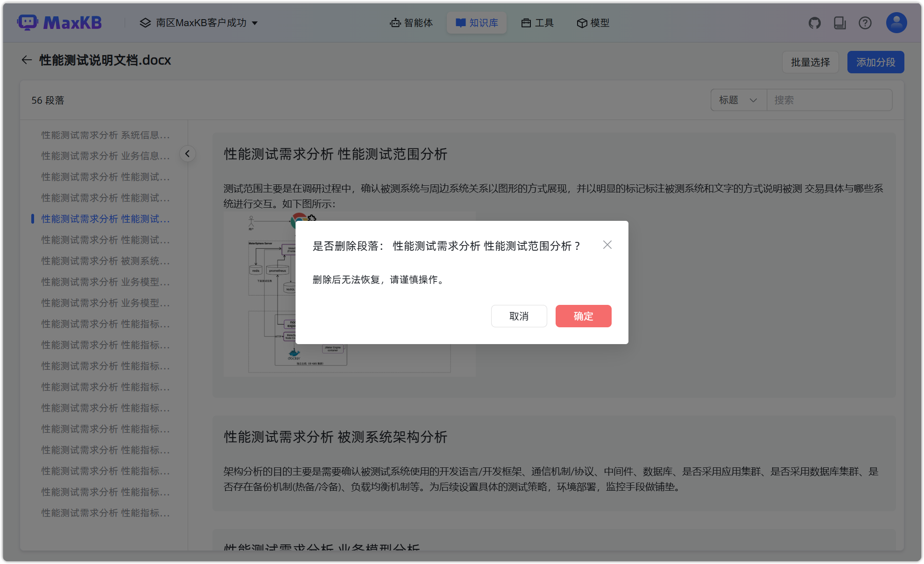Cancel deletion with 取消 button
This screenshot has height=564, width=924.
point(519,316)
